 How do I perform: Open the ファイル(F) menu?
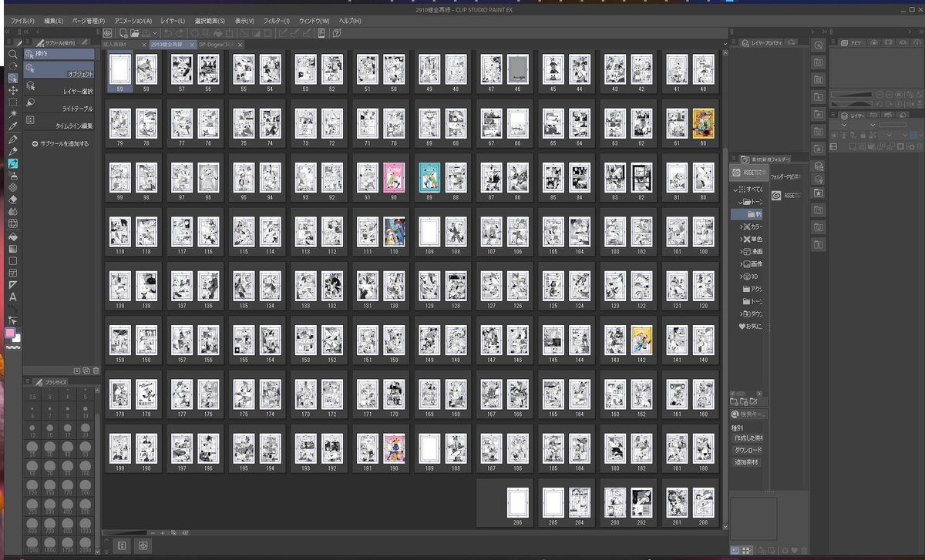(x=22, y=20)
